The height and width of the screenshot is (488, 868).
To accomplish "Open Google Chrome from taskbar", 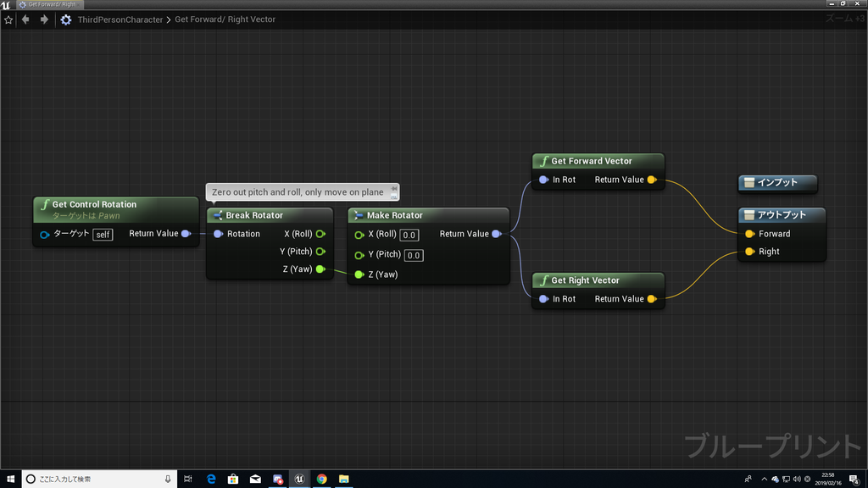I will click(321, 480).
